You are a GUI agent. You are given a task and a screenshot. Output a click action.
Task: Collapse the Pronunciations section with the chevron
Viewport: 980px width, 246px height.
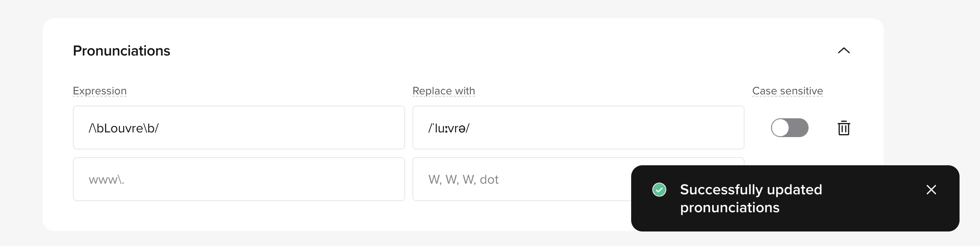(x=844, y=51)
